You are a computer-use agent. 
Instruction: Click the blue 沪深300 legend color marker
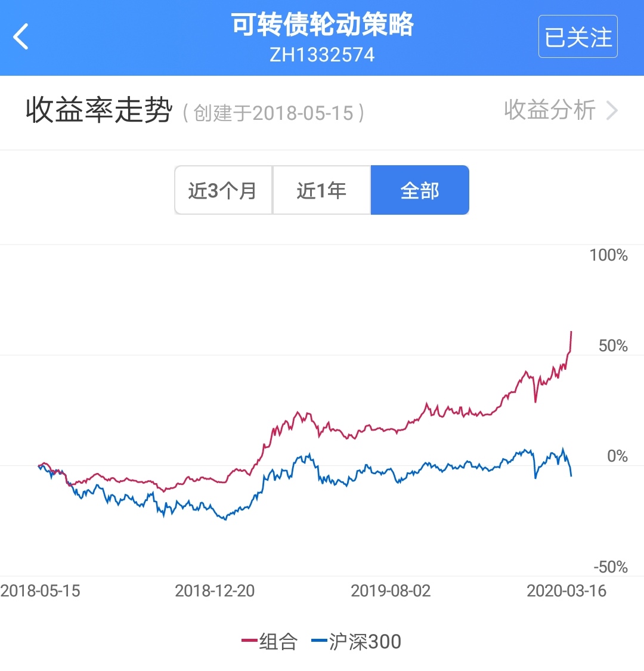pos(319,641)
